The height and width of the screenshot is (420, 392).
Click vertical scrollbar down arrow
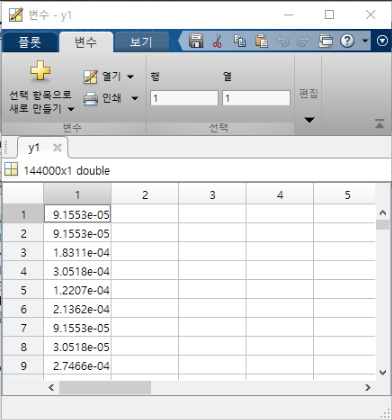pos(383,372)
